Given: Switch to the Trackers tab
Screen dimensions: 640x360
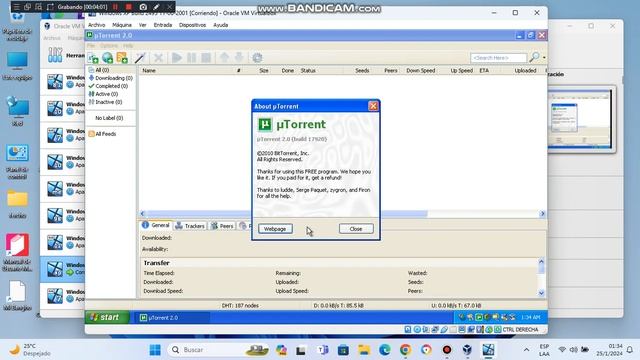Looking at the screenshot, I should click(190, 226).
